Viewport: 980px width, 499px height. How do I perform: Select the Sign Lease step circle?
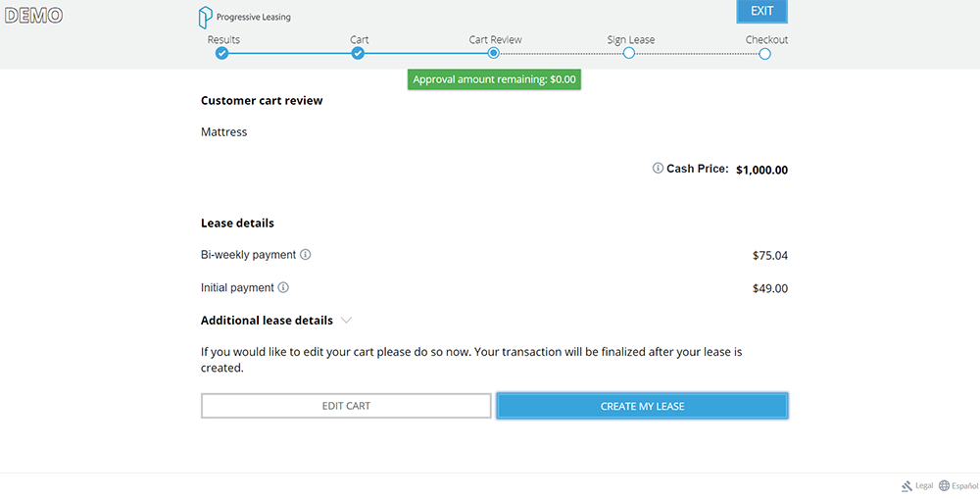pos(629,54)
